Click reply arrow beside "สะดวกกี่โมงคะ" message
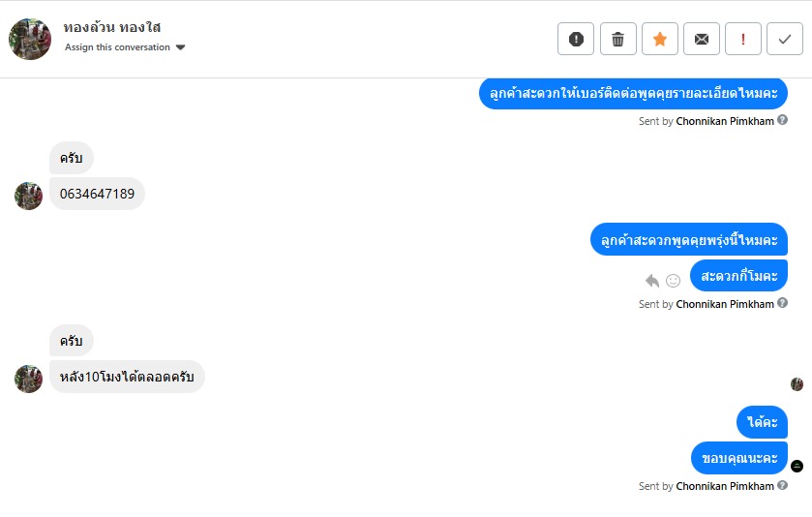 coord(652,281)
